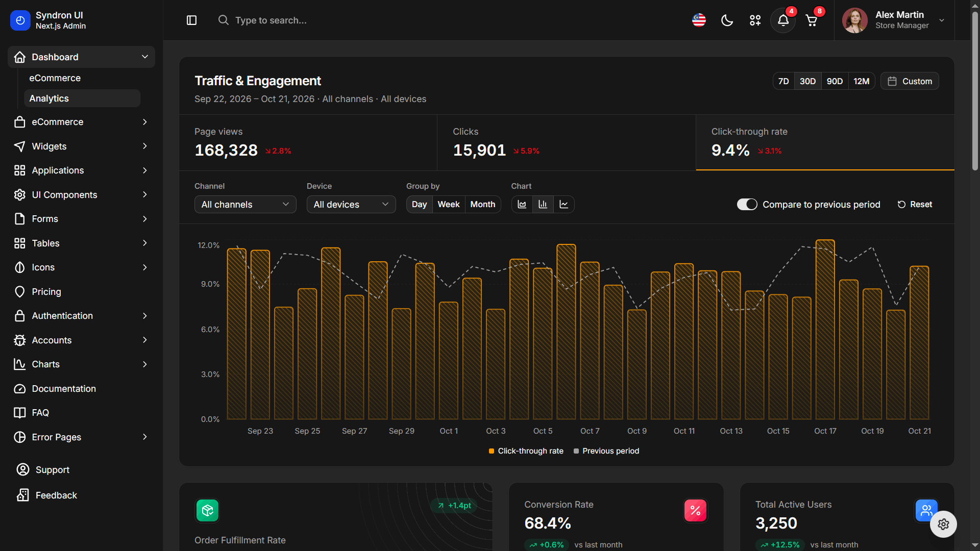Viewport: 980px width, 551px height.
Task: Select the 7D time range
Action: coord(783,81)
